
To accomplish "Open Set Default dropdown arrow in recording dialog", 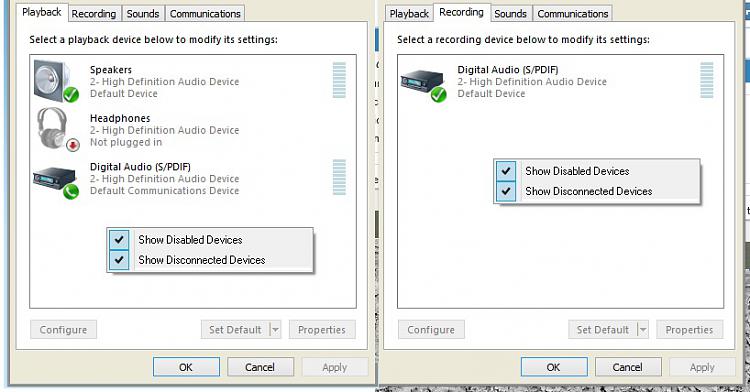I will [643, 330].
